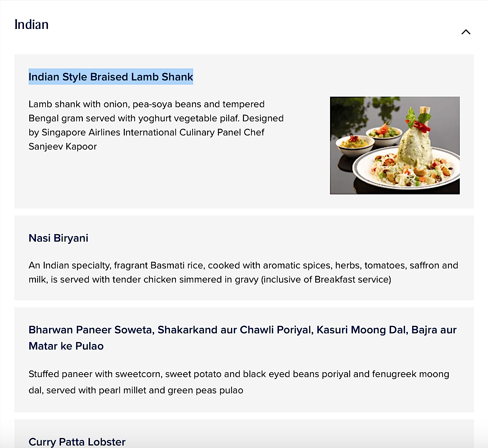
Task: Click the Bharwan Paneer card panel
Action: [244, 360]
